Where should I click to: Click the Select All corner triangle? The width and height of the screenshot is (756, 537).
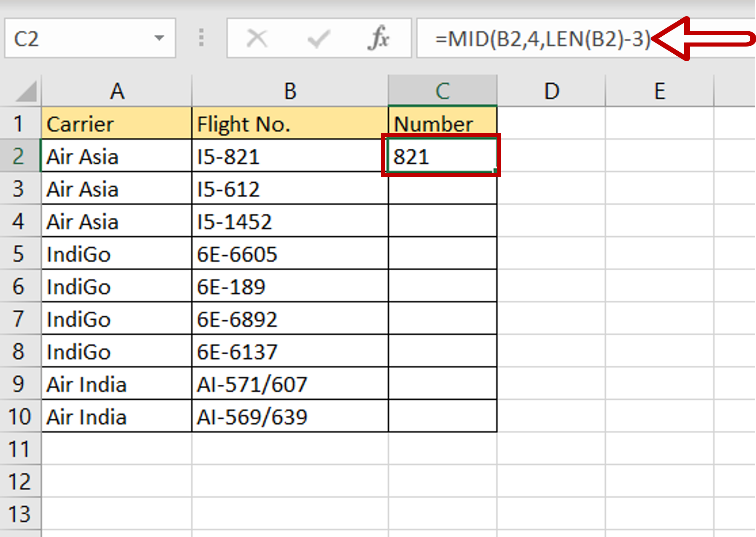[26, 91]
